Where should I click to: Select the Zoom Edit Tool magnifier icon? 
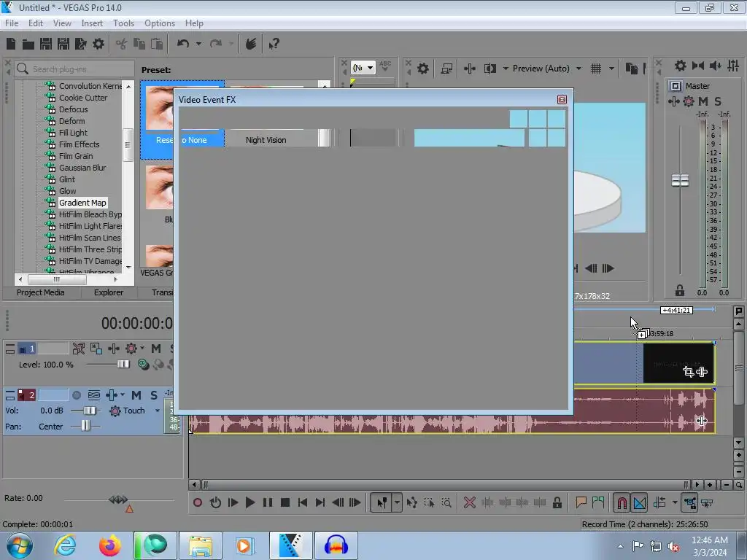click(x=446, y=503)
